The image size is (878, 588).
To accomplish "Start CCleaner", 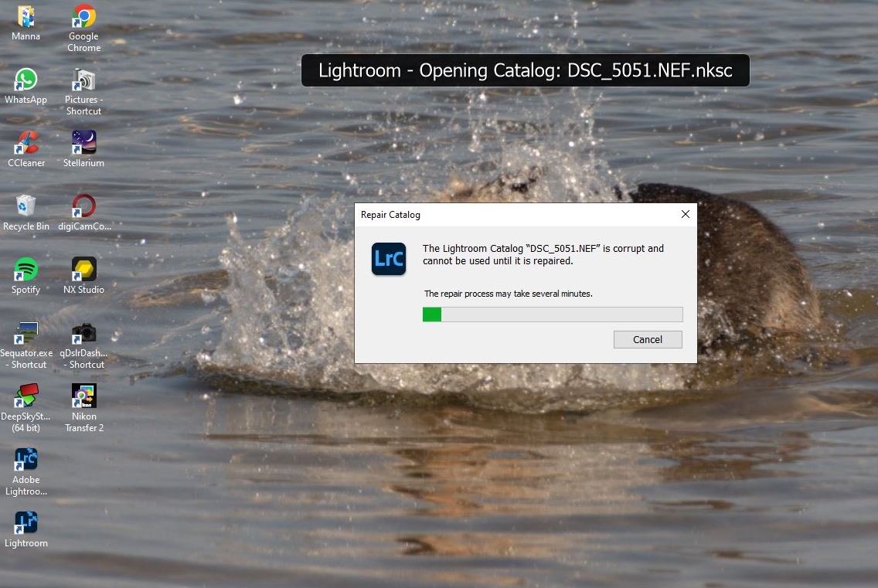I will tap(26, 143).
